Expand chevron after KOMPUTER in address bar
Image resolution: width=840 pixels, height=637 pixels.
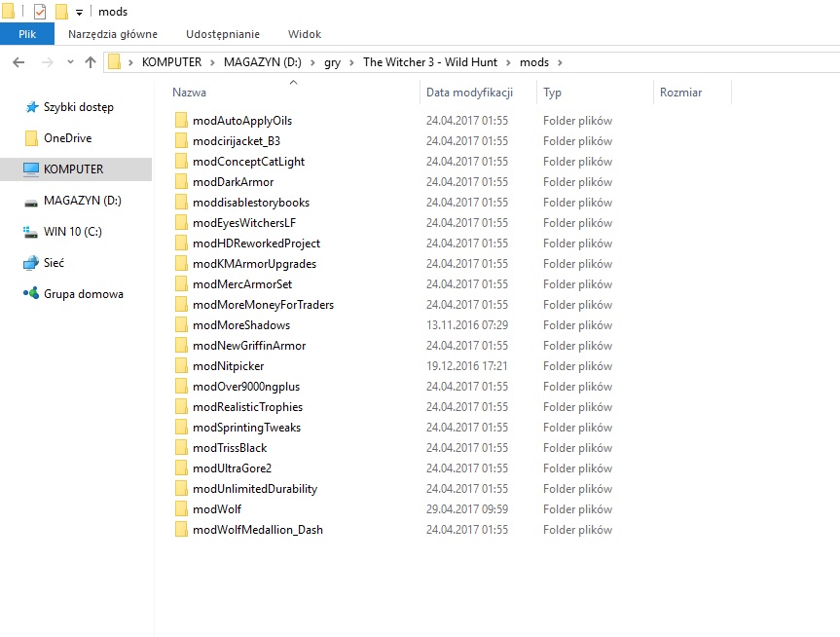[x=212, y=62]
